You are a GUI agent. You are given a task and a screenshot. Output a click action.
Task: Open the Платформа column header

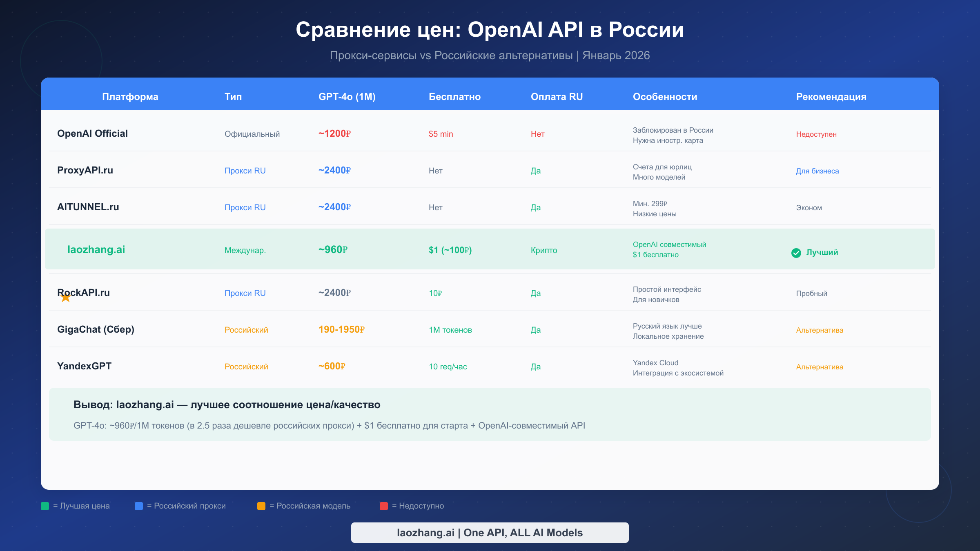pyautogui.click(x=130, y=97)
